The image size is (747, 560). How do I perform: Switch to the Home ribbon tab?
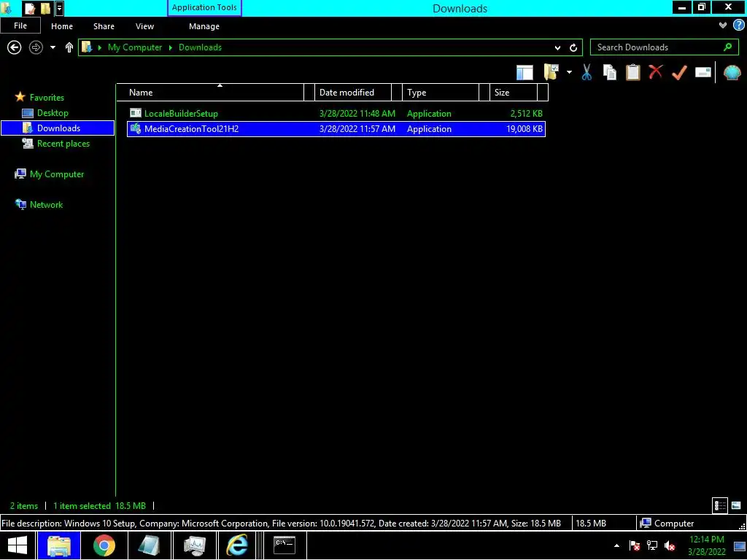pyautogui.click(x=62, y=26)
